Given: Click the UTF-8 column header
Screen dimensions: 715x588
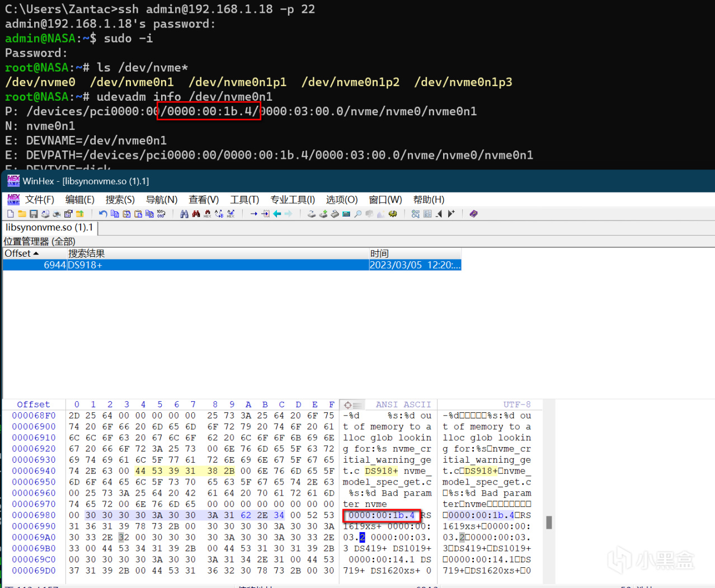Looking at the screenshot, I should pyautogui.click(x=517, y=404).
